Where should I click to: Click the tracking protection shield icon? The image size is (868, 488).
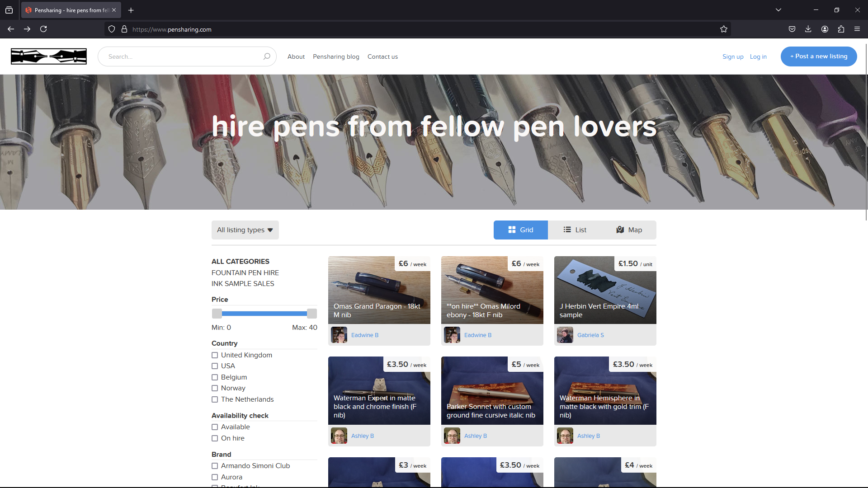tap(111, 29)
